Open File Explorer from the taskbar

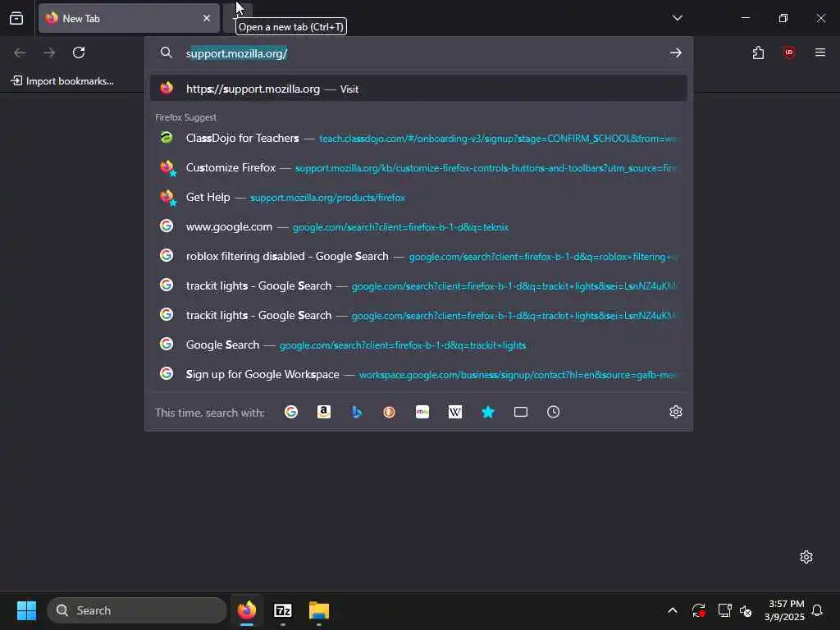pos(319,610)
